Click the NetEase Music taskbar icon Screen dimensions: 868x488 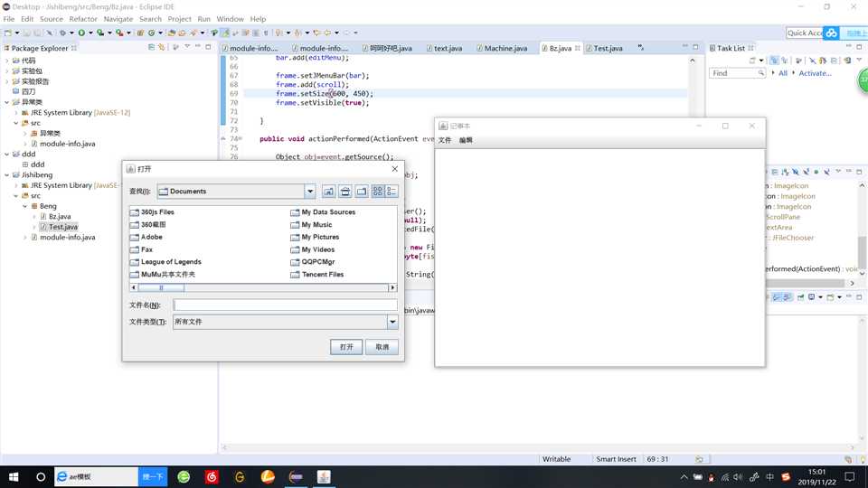tap(212, 476)
